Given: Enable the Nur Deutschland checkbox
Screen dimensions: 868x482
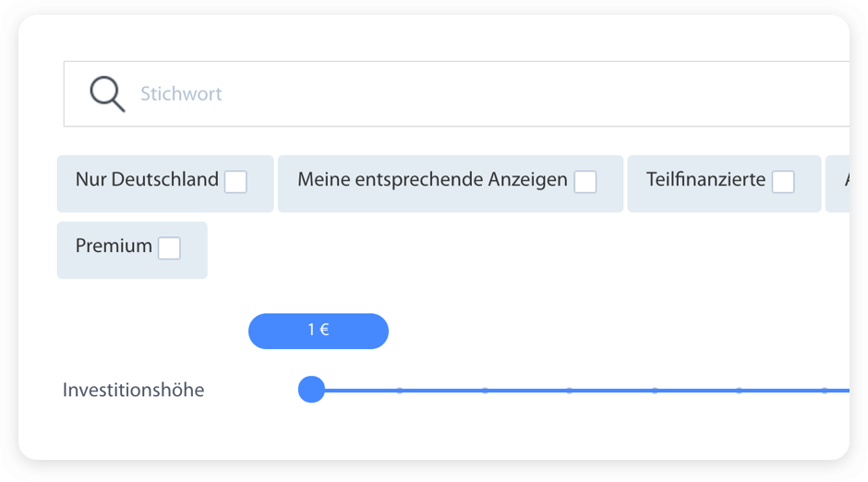Looking at the screenshot, I should point(235,182).
